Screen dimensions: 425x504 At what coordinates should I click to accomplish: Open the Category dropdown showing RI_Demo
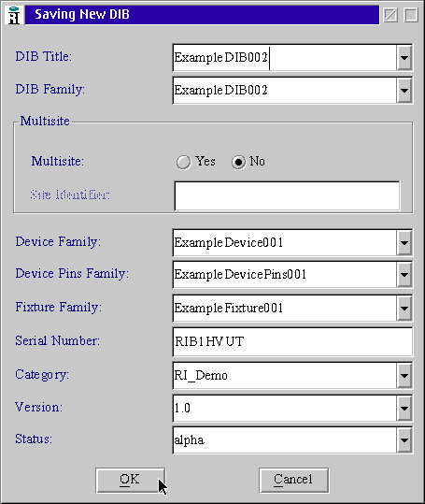[404, 376]
